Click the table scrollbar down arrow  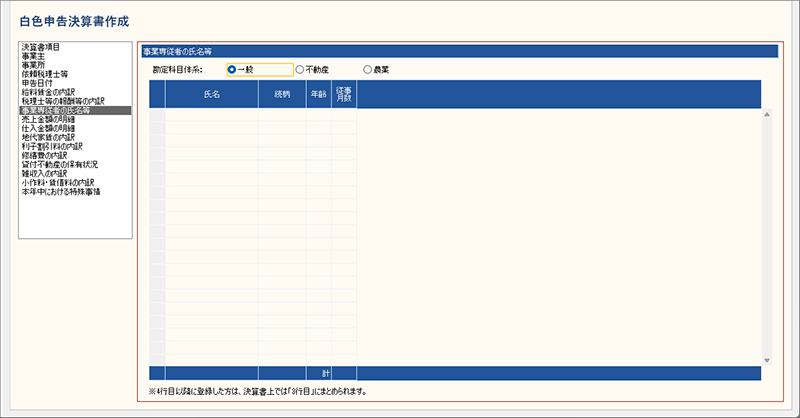[767, 360]
